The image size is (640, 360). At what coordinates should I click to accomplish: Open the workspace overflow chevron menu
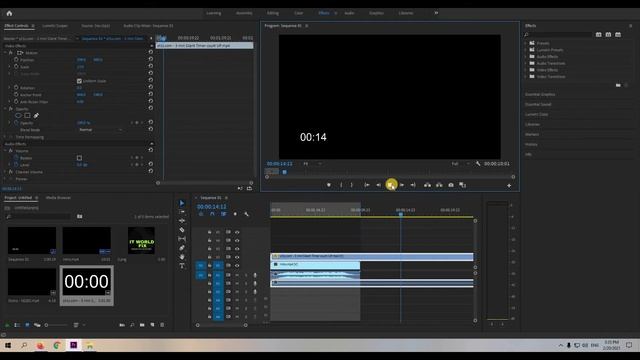436,13
